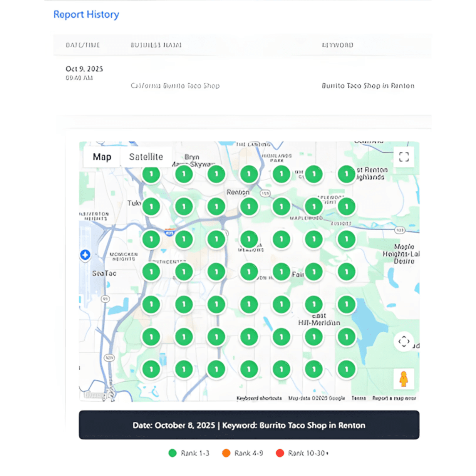Image resolution: width=476 pixels, height=476 pixels.
Task: Click the Keyword column header
Action: [338, 45]
